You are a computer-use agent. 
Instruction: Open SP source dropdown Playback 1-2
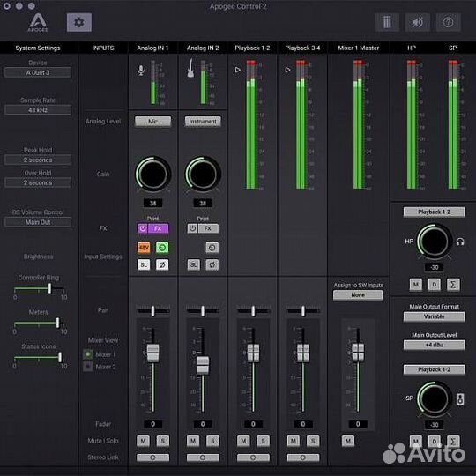pos(434,369)
